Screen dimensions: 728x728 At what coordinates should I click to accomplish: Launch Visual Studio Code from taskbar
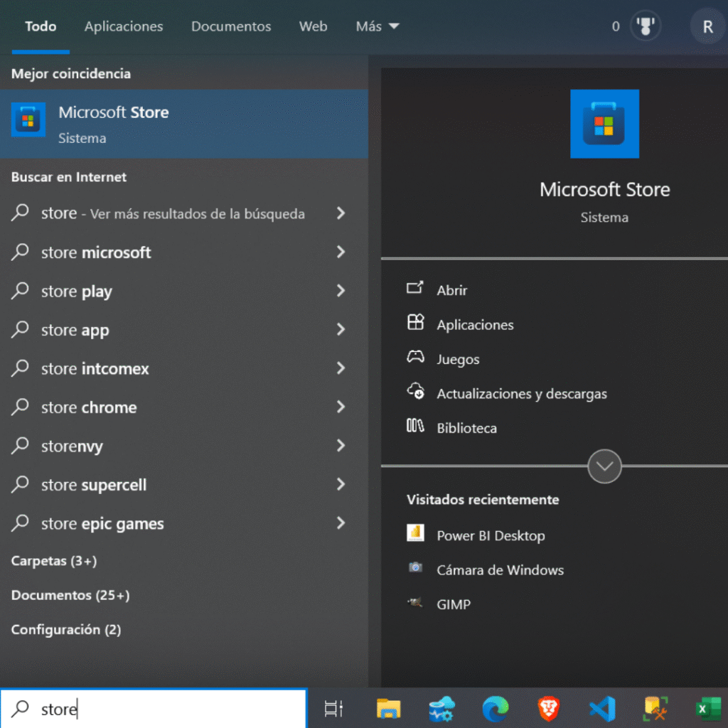coord(602,709)
